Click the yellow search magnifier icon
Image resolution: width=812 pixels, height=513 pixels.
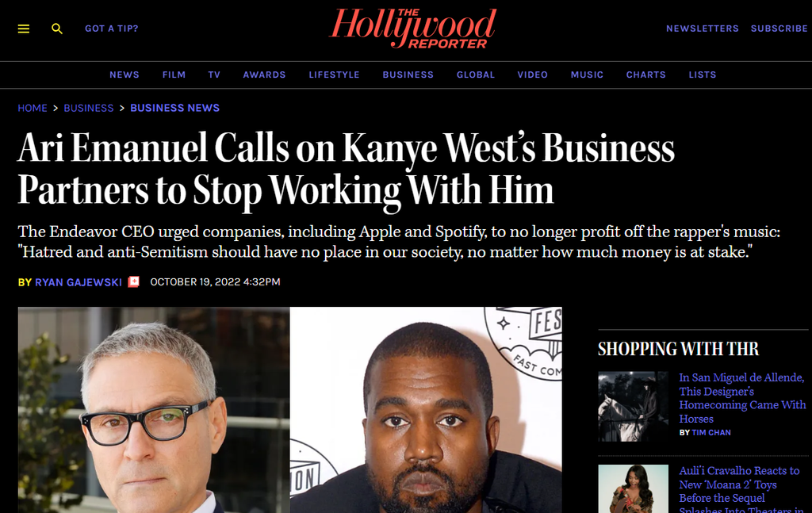coord(57,29)
